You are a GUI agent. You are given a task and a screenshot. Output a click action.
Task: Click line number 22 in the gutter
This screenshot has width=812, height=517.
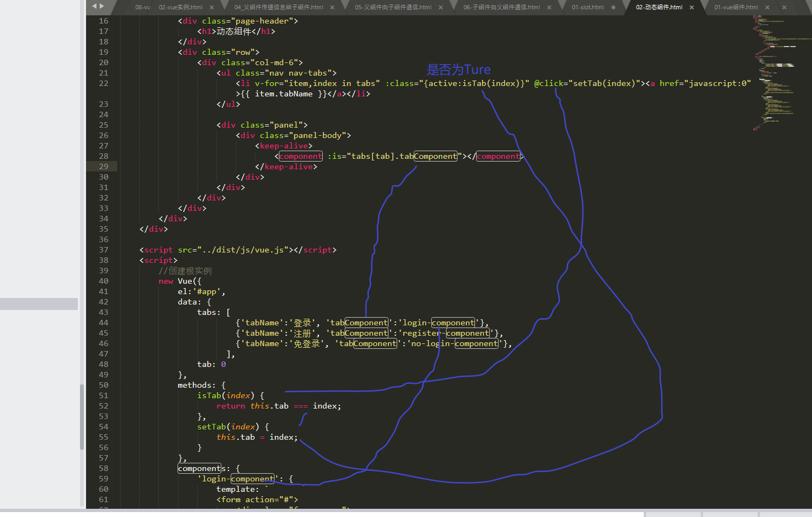[x=104, y=83]
